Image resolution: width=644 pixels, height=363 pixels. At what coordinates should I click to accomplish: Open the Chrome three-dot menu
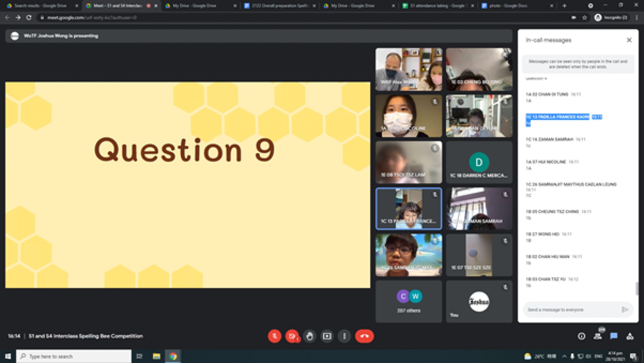coord(637,17)
